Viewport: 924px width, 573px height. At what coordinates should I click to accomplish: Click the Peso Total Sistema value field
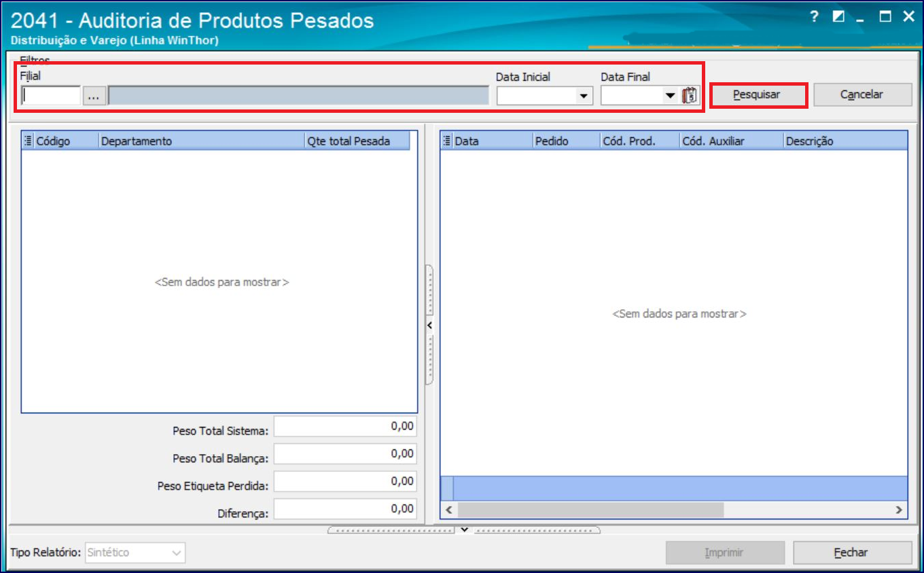point(345,427)
